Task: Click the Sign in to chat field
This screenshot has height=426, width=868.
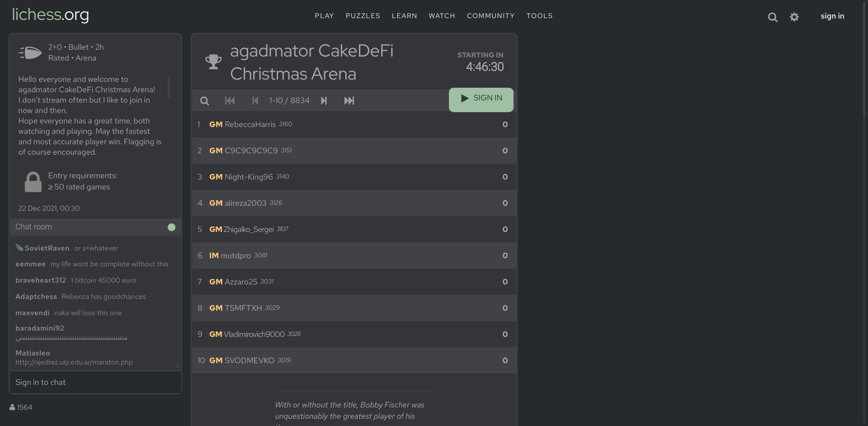Action: (95, 382)
